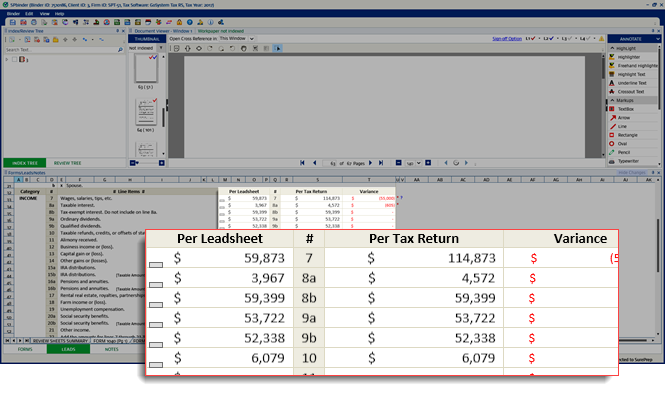665x398 pixels.
Task: Toggle the L4 sign-off checkmark
Action: 588,39
